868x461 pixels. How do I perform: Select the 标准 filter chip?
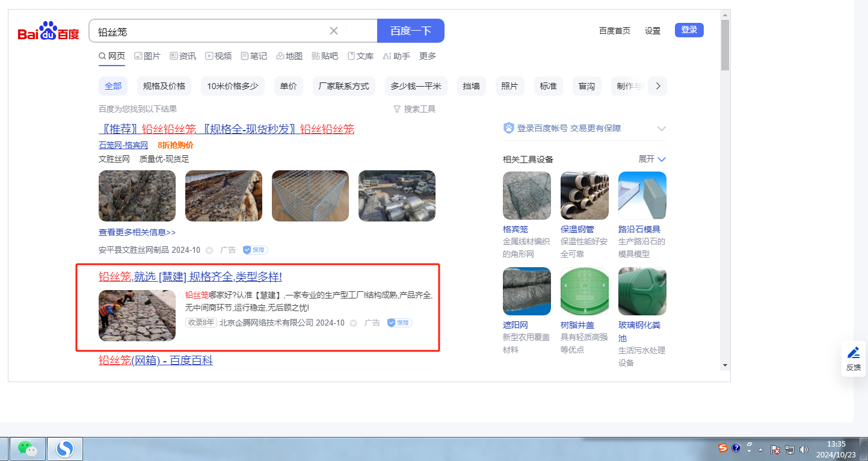(x=549, y=86)
